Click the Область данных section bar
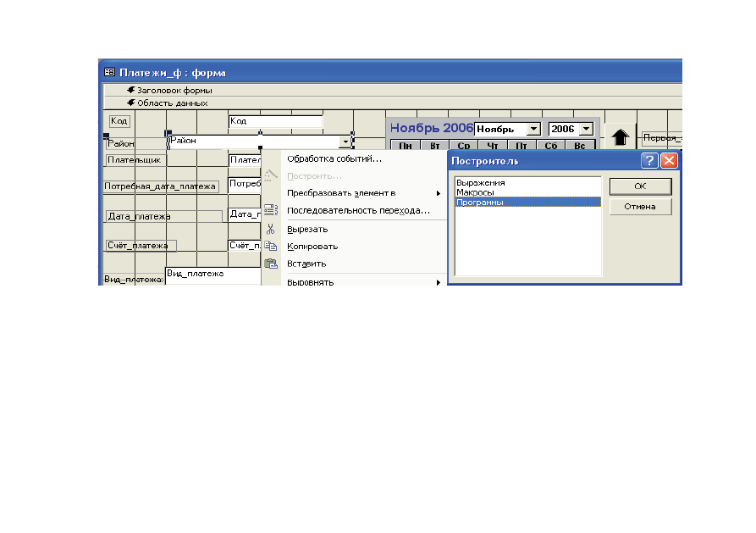The image size is (756, 533). tap(393, 103)
